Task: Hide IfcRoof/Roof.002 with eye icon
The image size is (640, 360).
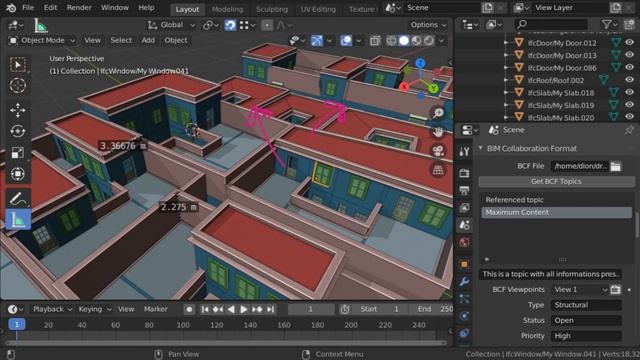Action: 629,80
